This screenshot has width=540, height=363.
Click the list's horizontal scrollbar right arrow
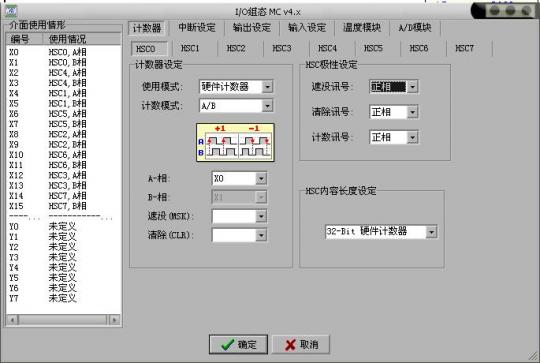[x=115, y=320]
